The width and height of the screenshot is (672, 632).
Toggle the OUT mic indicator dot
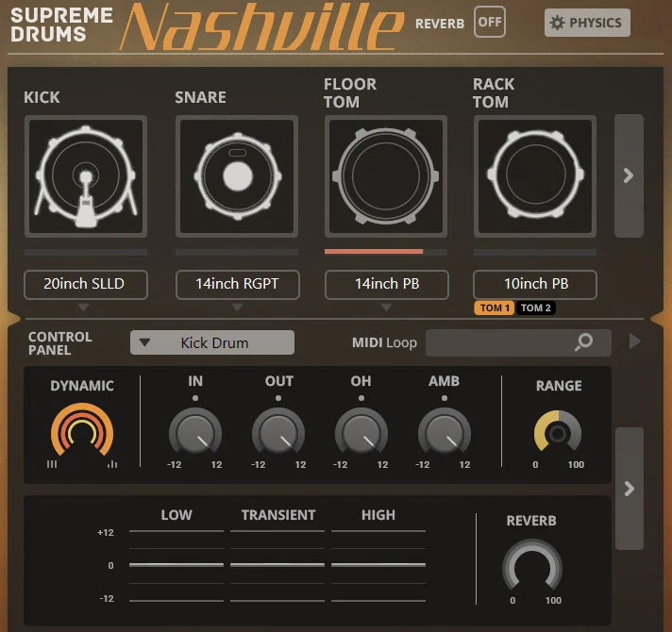tap(278, 398)
